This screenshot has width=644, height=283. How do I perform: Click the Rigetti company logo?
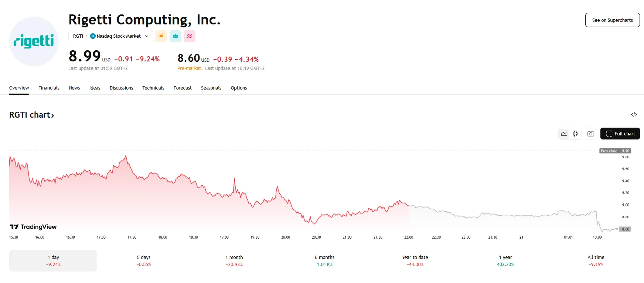34,41
